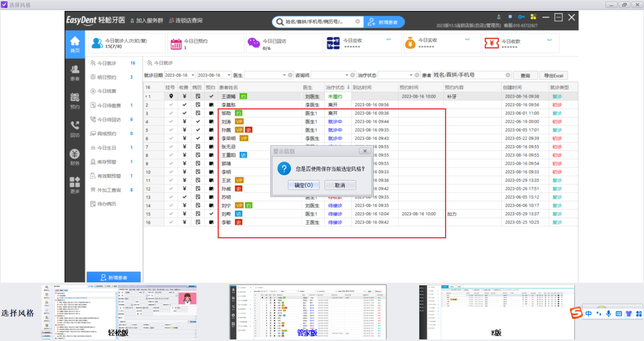This screenshot has width=644, height=341.
Task: Close the 提示信息 dialog
Action: coord(365,151)
